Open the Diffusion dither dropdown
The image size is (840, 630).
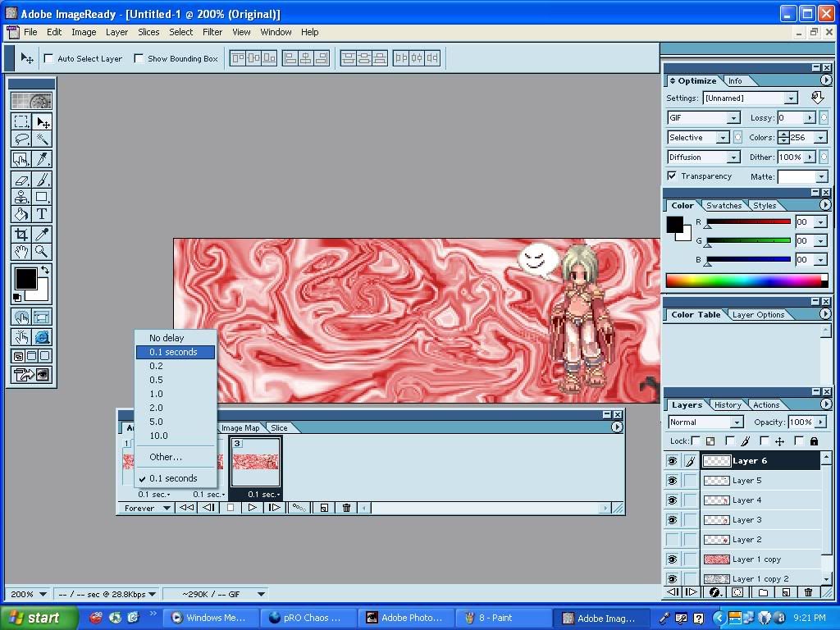coord(733,157)
